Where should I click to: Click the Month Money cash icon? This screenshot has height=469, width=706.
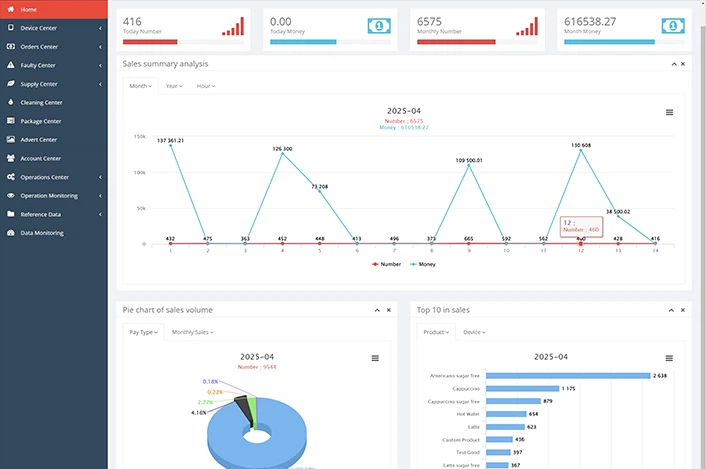pyautogui.click(x=673, y=26)
